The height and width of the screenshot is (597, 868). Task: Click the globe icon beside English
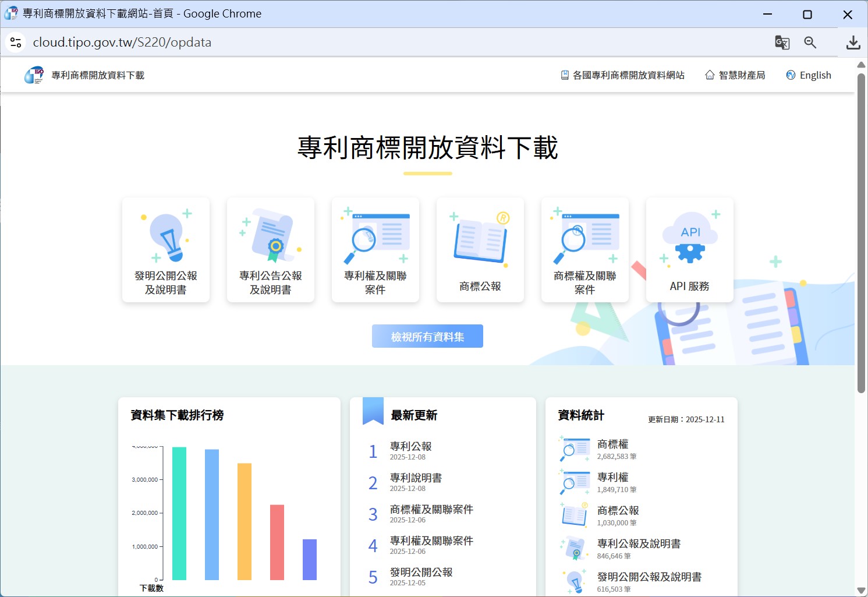791,75
